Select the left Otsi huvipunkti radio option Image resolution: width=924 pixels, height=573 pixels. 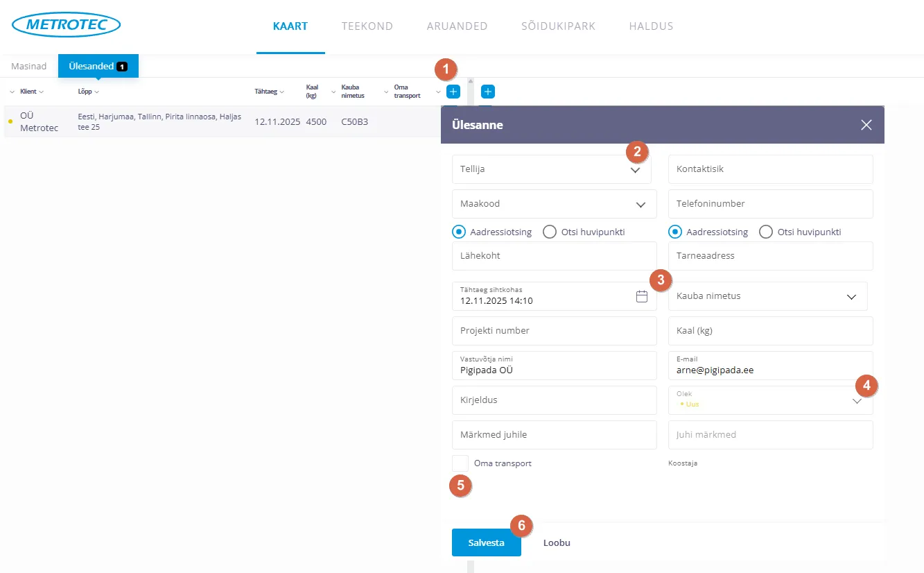point(550,232)
